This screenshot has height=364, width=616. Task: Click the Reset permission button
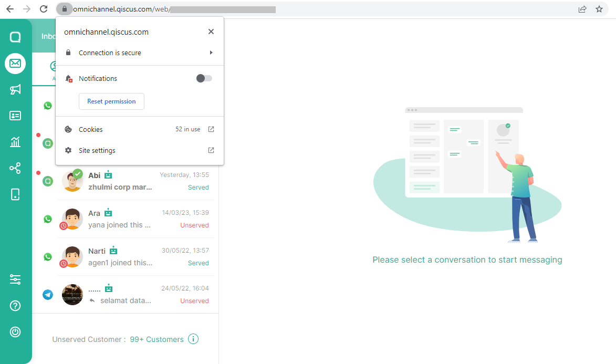point(111,101)
